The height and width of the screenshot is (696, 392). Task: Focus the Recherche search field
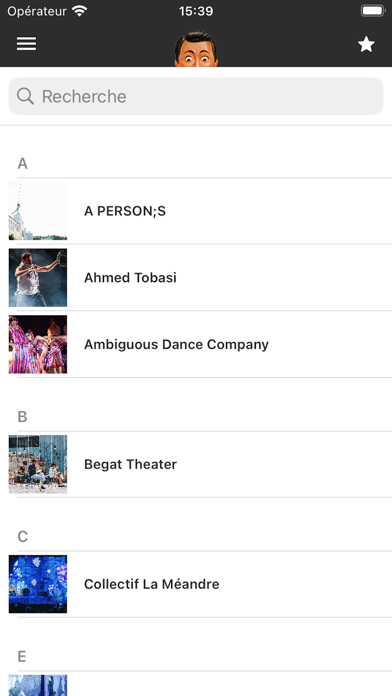tap(196, 96)
